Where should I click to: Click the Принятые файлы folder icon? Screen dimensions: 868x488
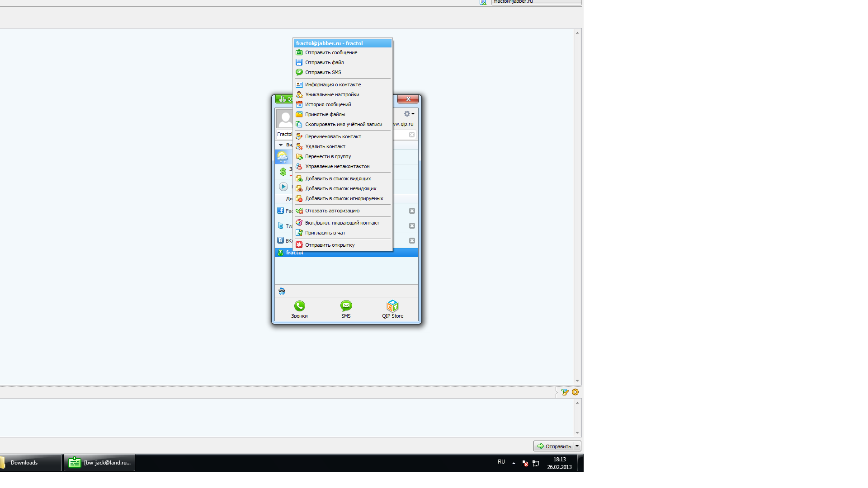[299, 114]
